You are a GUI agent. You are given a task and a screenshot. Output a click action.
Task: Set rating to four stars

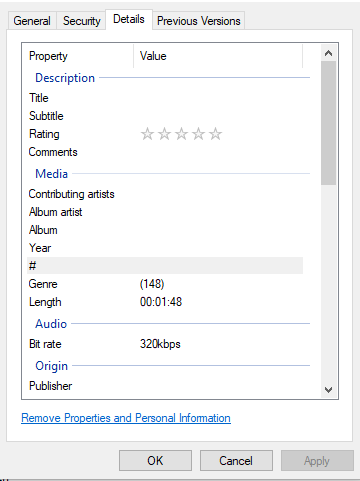point(198,134)
